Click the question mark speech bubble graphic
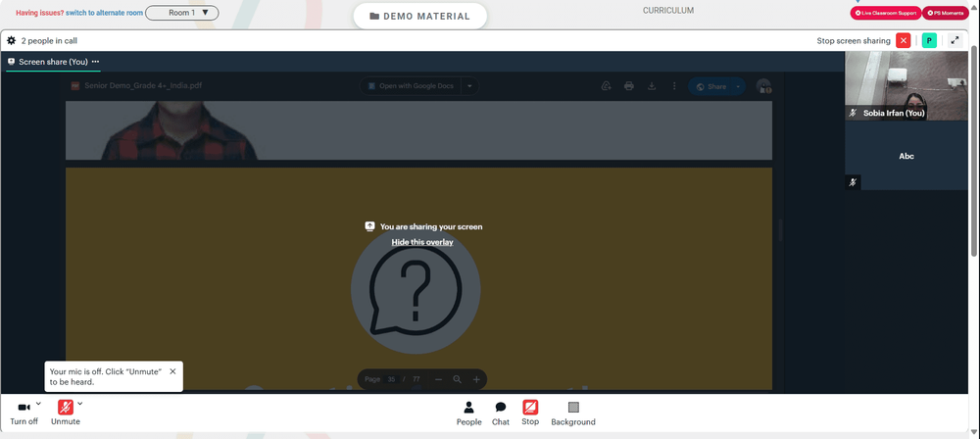Viewport: 980px width, 439px height. click(x=416, y=289)
